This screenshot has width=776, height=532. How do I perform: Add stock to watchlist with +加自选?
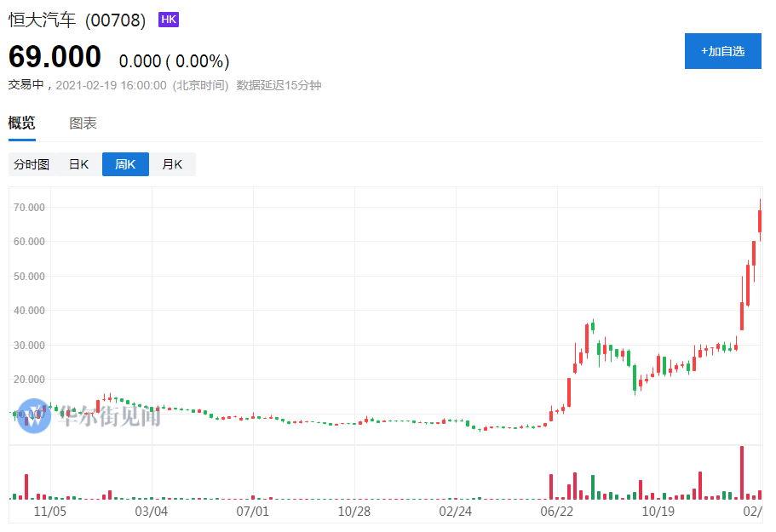point(722,51)
